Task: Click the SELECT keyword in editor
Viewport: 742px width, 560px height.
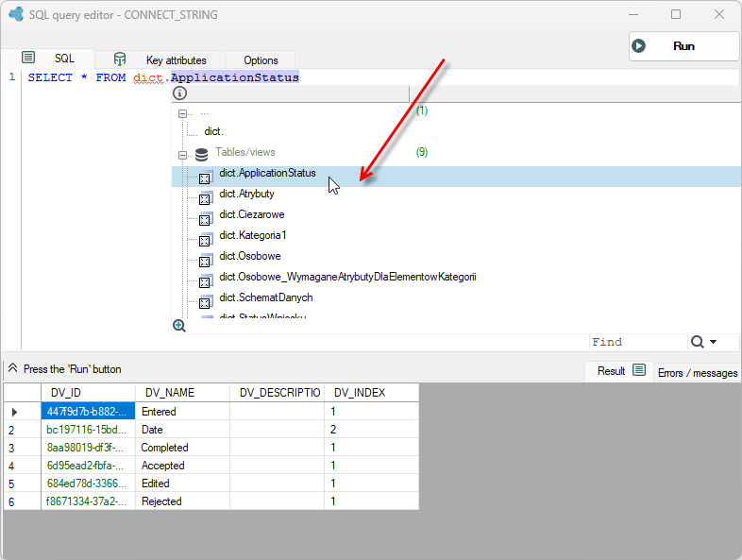Action: tap(50, 77)
